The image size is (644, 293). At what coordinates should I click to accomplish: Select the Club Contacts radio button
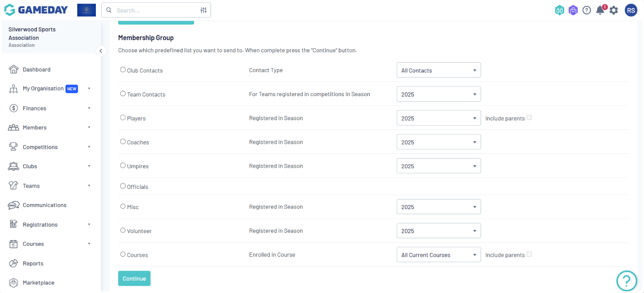tap(123, 70)
